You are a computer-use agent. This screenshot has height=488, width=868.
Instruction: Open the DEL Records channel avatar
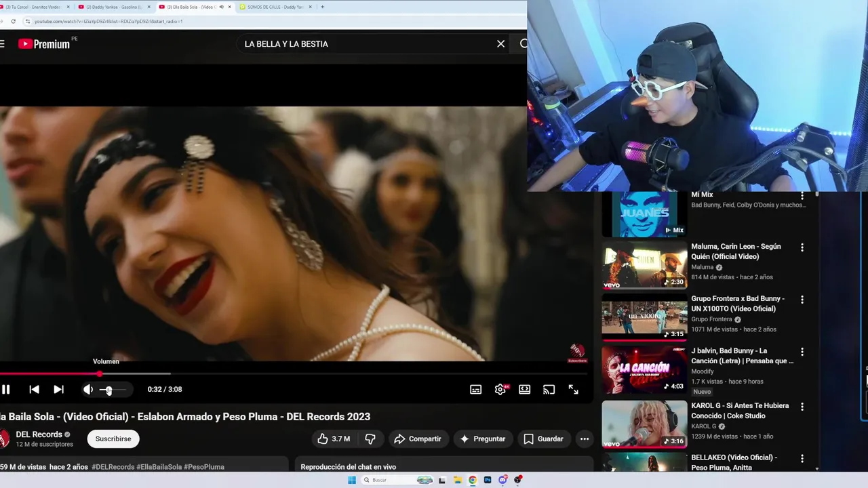pyautogui.click(x=3, y=439)
